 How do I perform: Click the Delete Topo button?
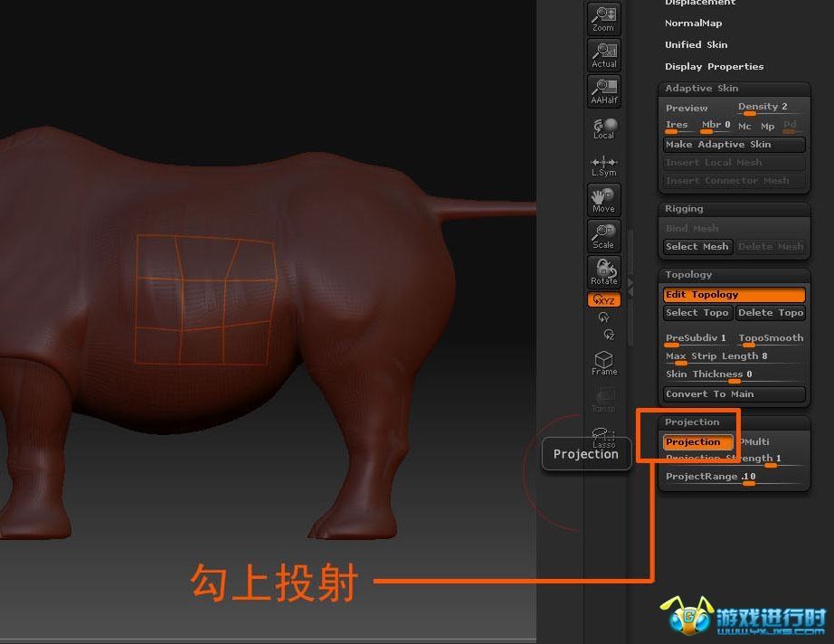[x=771, y=312]
